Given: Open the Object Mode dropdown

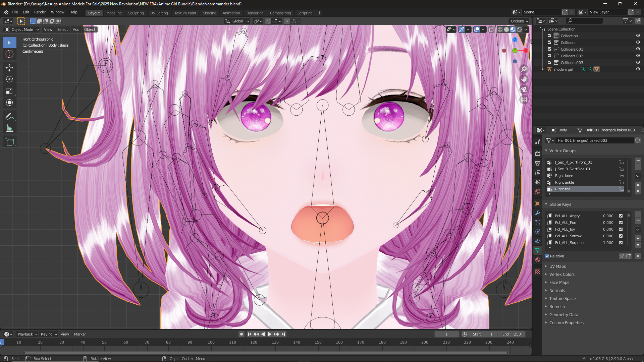Looking at the screenshot, I should [22, 29].
